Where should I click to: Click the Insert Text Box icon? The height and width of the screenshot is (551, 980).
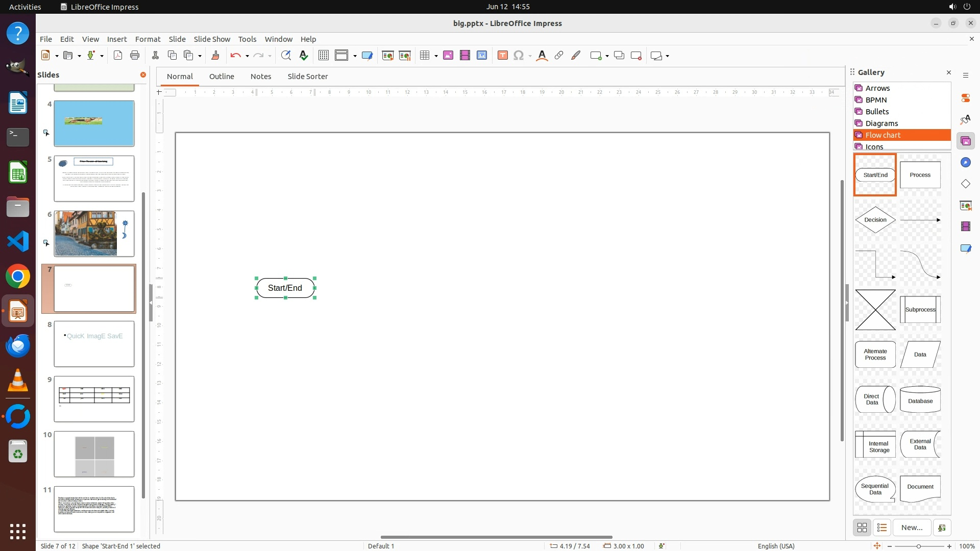coord(502,56)
